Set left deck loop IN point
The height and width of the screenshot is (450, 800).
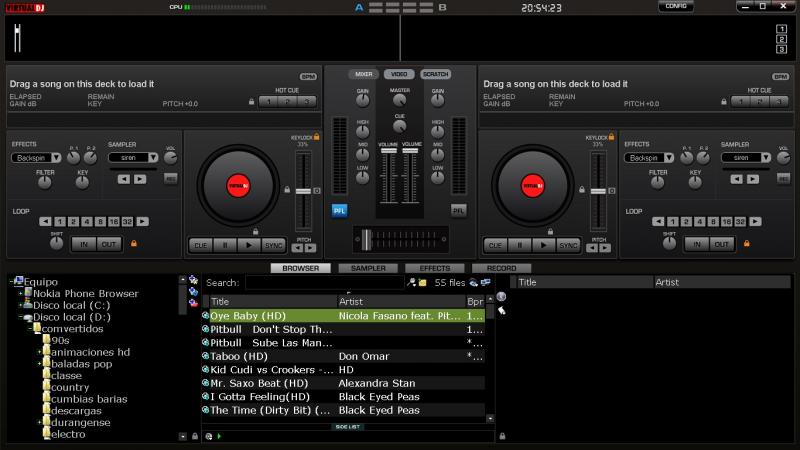84,244
